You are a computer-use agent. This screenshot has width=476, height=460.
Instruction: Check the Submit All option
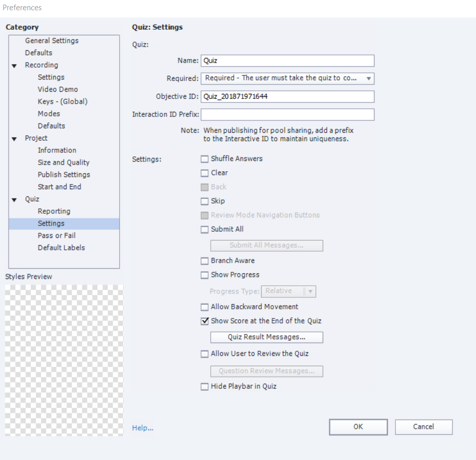205,229
